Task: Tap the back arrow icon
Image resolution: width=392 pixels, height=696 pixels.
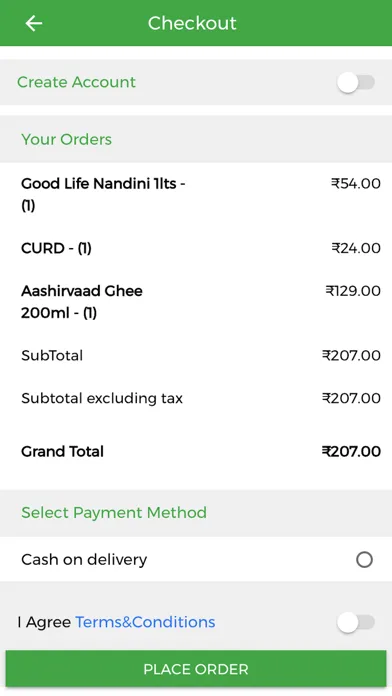Action: point(34,23)
